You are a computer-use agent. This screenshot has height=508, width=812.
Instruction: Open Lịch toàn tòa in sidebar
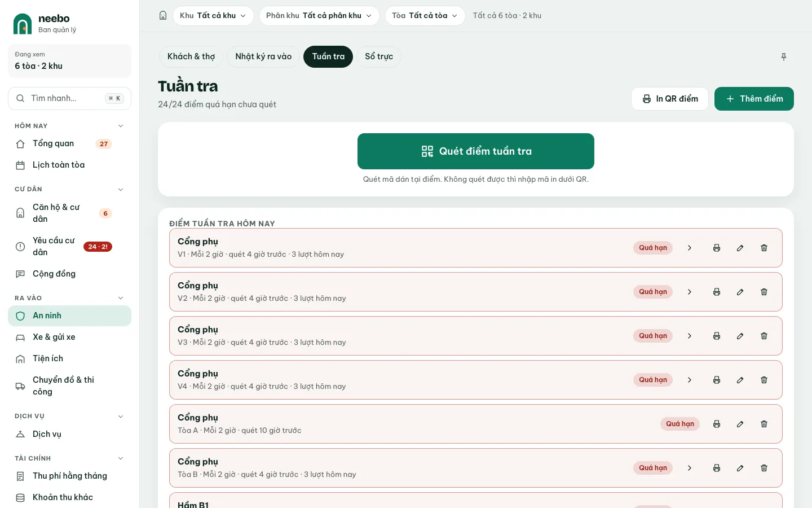(x=69, y=165)
